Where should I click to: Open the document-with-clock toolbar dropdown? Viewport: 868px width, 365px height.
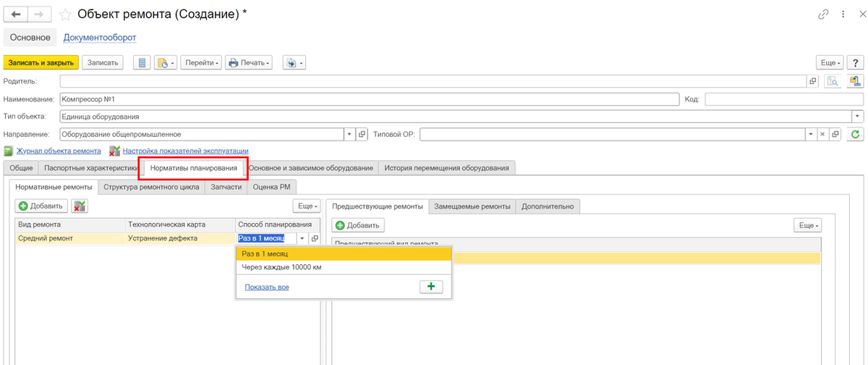166,63
